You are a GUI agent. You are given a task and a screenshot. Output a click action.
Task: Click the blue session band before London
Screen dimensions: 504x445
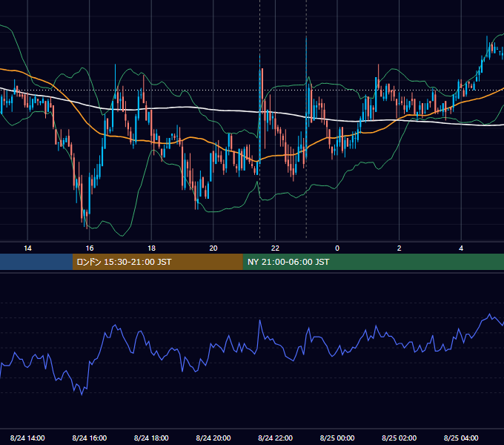36,262
